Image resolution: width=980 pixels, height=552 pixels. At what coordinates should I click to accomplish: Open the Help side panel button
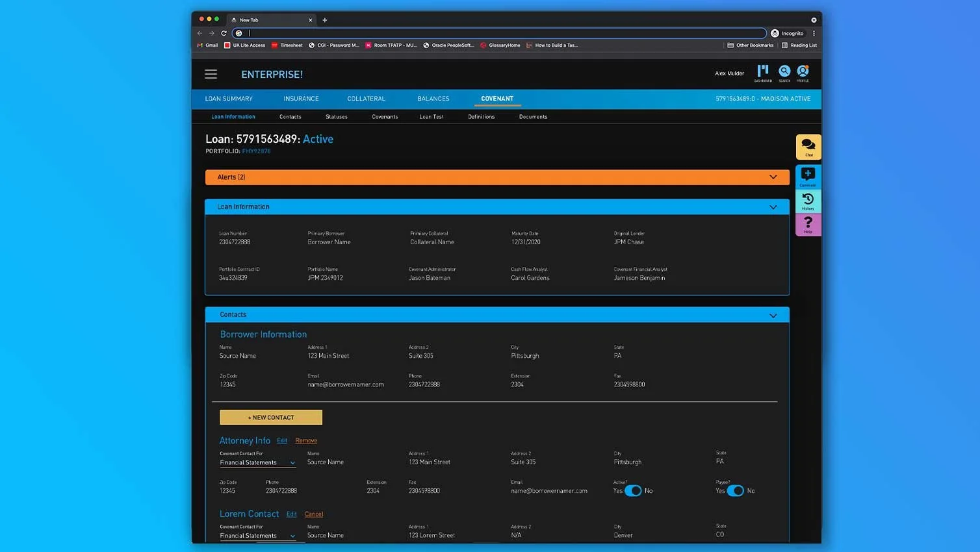[x=808, y=225]
